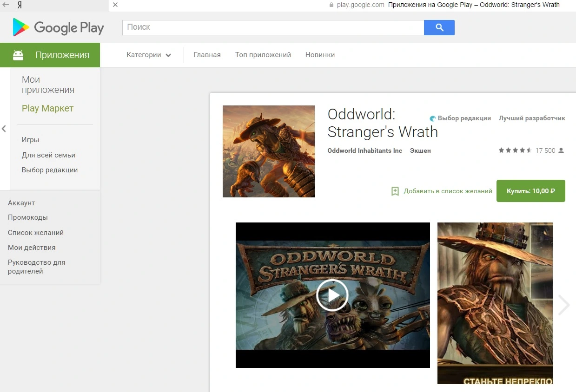Image resolution: width=576 pixels, height=392 pixels.
Task: Click the star rating
Action: coord(515,150)
